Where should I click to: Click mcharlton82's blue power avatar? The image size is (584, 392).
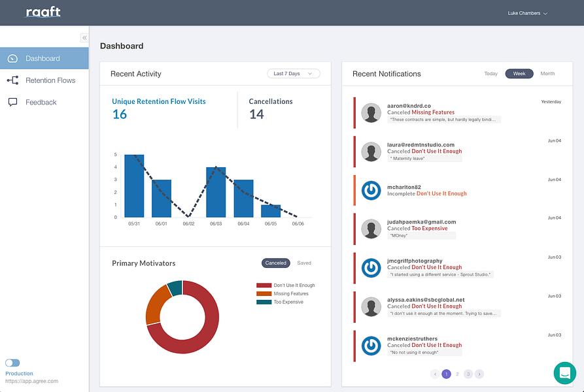371,190
